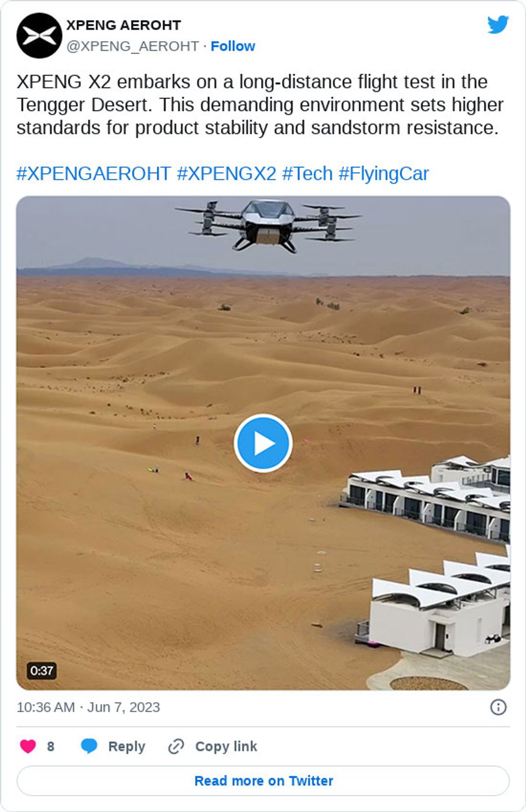
Task: Click the reply speech bubble icon
Action: (x=89, y=746)
